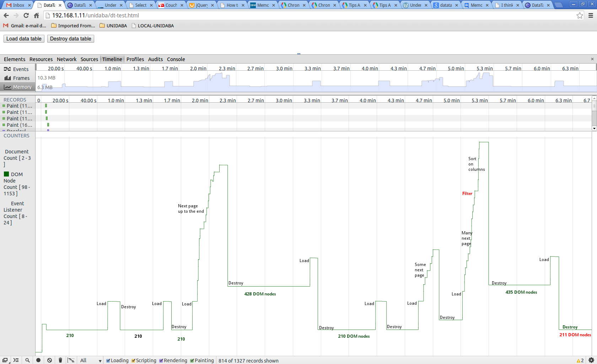
Task: Open the Gmail bookmark
Action: [x=25, y=26]
